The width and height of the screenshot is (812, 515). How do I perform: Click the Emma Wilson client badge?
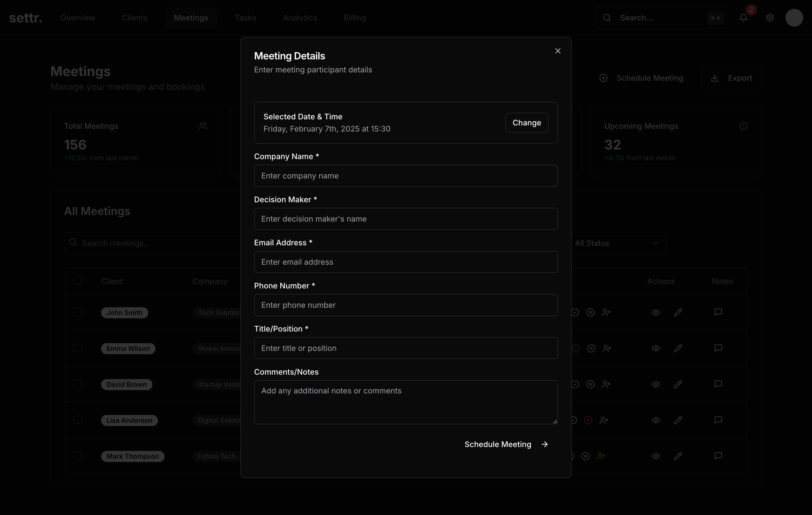(x=128, y=348)
